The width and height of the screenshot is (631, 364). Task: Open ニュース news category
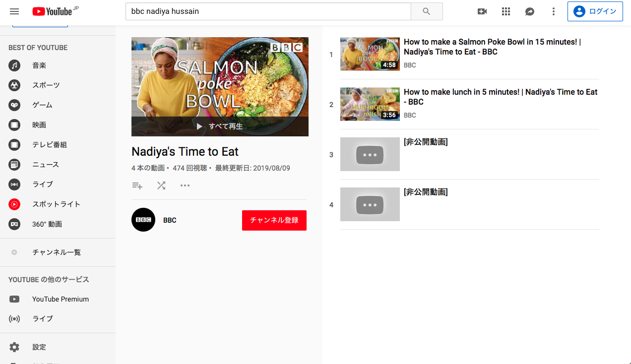click(58, 165)
